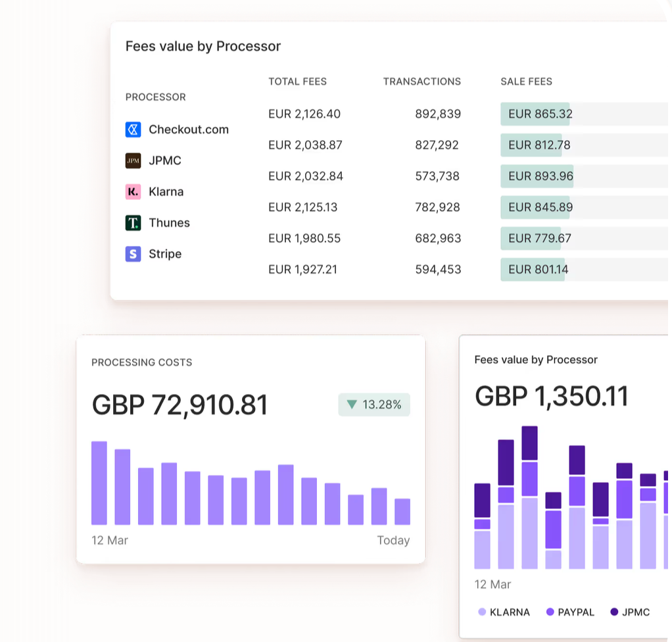
Task: Click the KLARNA legend color dot
Action: [482, 612]
